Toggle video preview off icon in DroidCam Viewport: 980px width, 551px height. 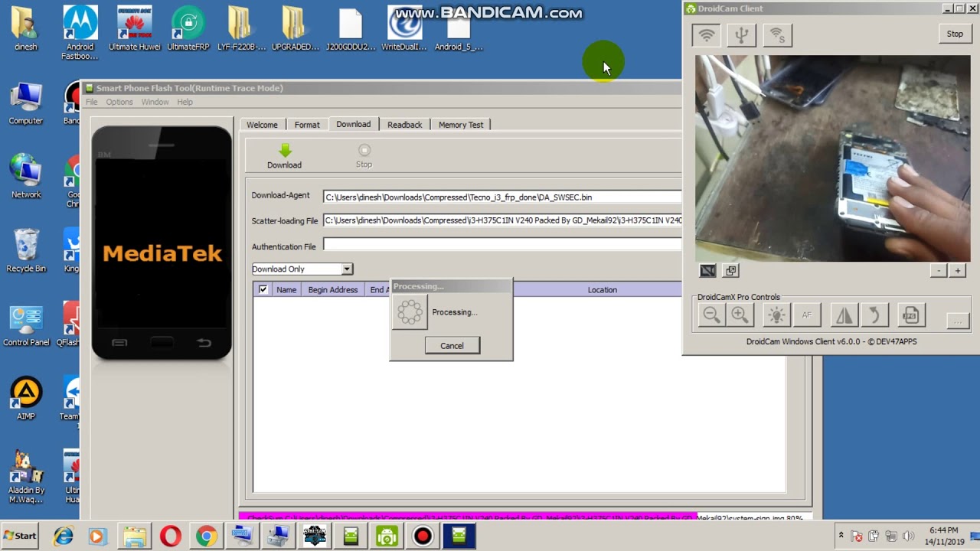coord(707,270)
